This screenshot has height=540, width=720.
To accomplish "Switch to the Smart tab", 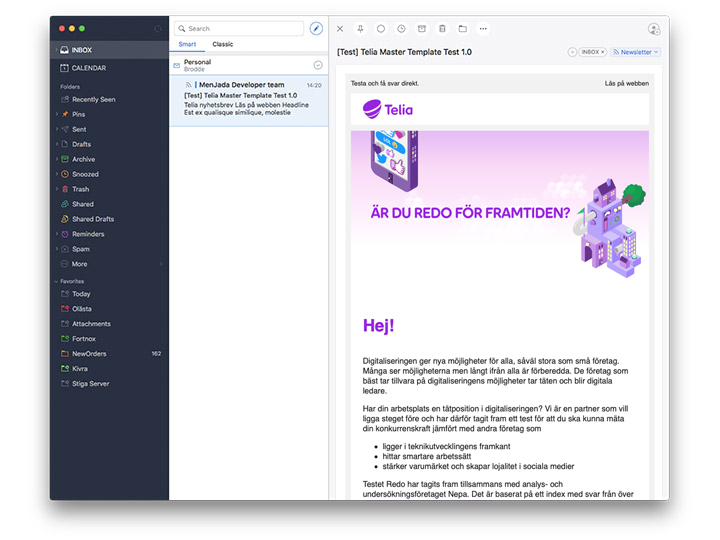I will (187, 44).
